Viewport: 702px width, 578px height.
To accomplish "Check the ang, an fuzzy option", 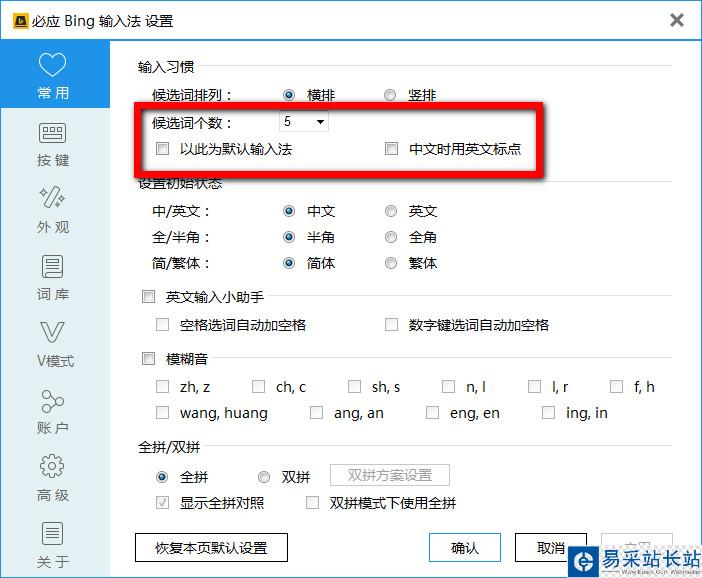I will click(x=316, y=412).
